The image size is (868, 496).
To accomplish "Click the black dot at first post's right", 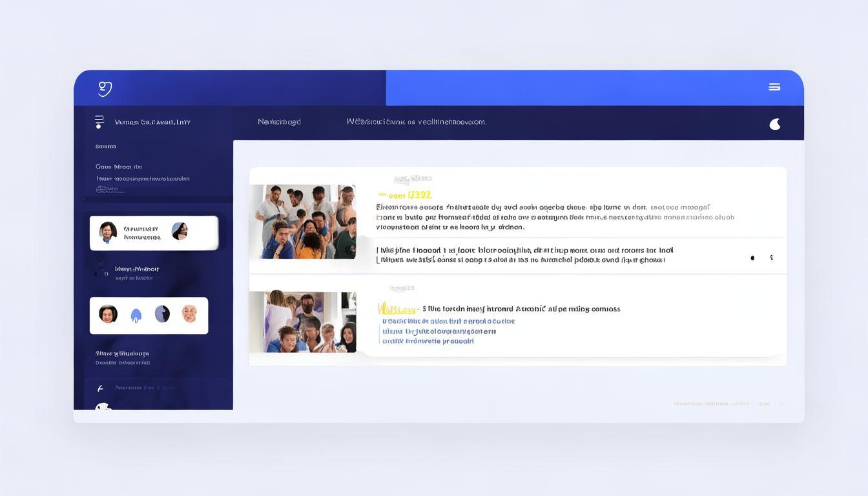I will click(x=752, y=258).
